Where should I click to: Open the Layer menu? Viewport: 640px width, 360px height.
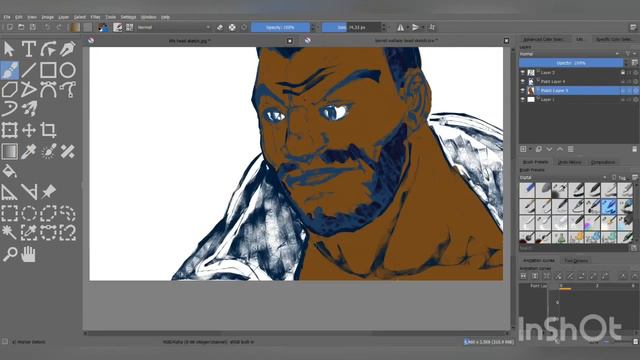(x=64, y=17)
